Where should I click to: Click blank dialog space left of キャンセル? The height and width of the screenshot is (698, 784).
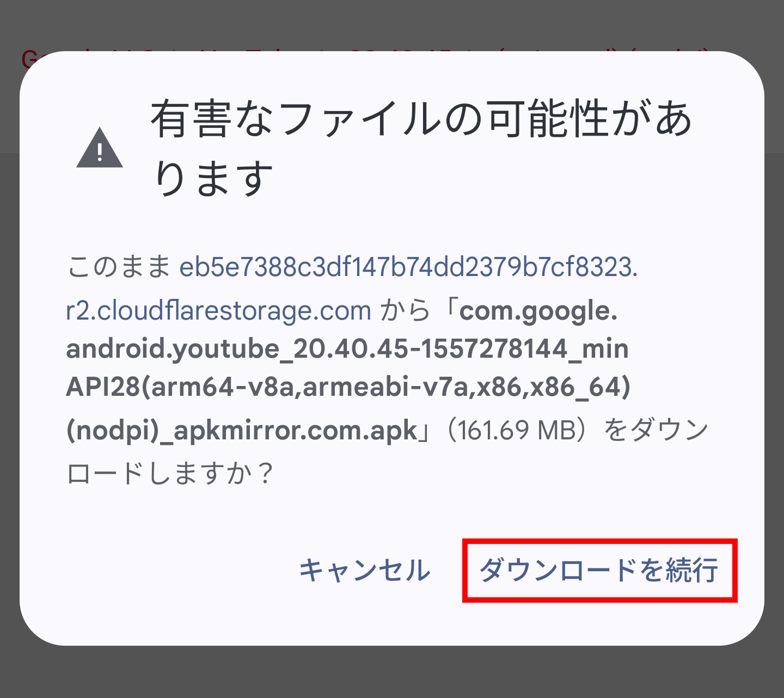tap(163, 571)
